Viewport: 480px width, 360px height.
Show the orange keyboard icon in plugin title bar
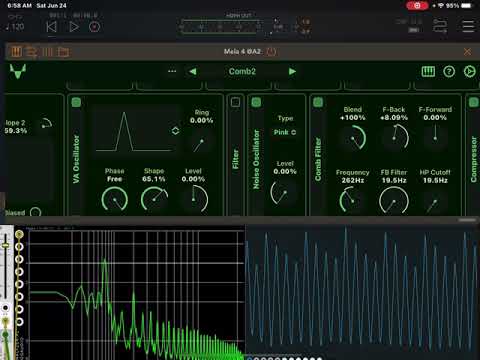pyautogui.click(x=16, y=52)
